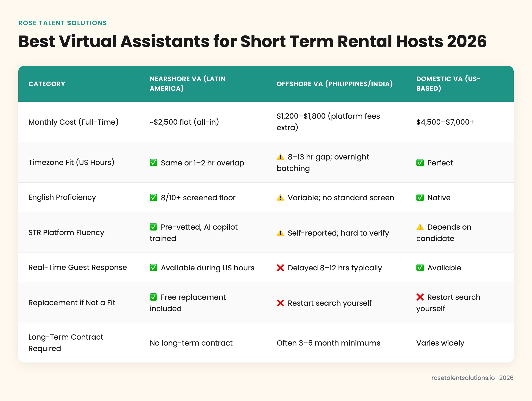
Task: Click the 'Long-Term Contract Required' row label
Action: [x=66, y=343]
